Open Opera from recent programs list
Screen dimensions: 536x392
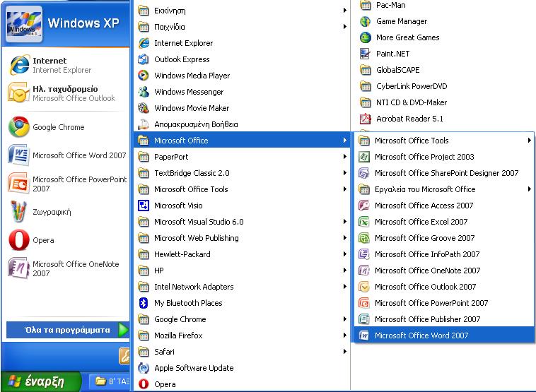pyautogui.click(x=65, y=240)
